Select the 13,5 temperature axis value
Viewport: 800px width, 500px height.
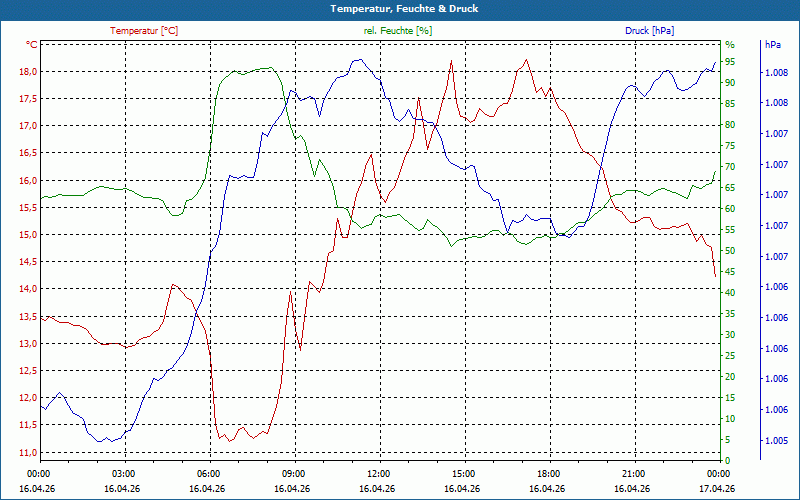tap(28, 316)
